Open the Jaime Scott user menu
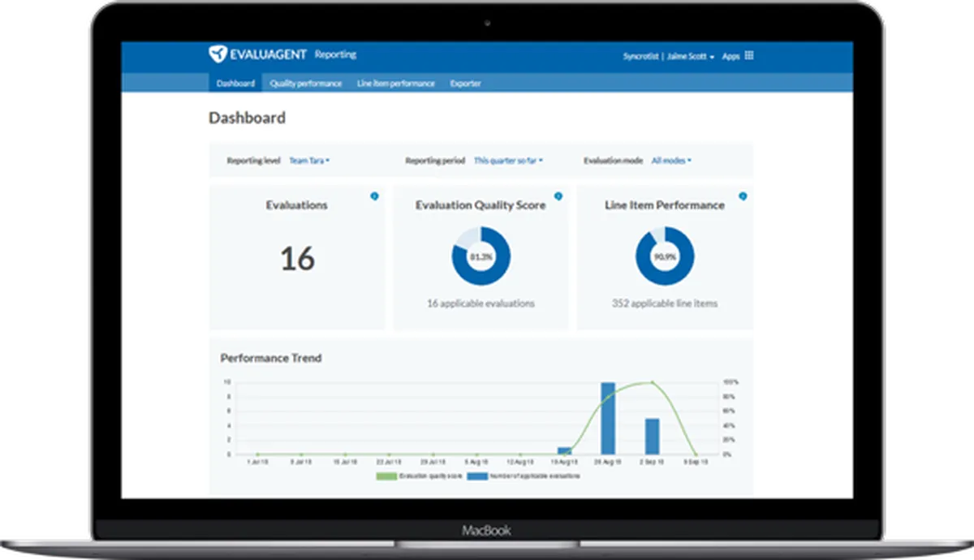 click(691, 57)
